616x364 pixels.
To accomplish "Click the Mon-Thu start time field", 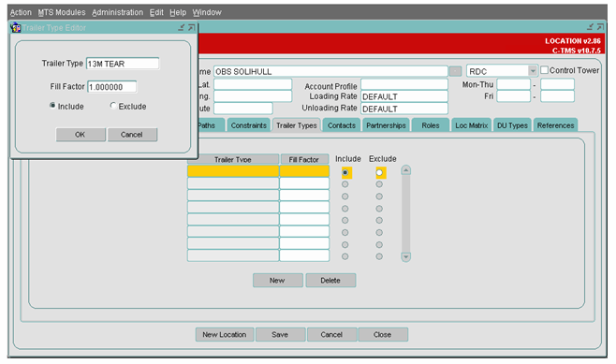I will (513, 84).
